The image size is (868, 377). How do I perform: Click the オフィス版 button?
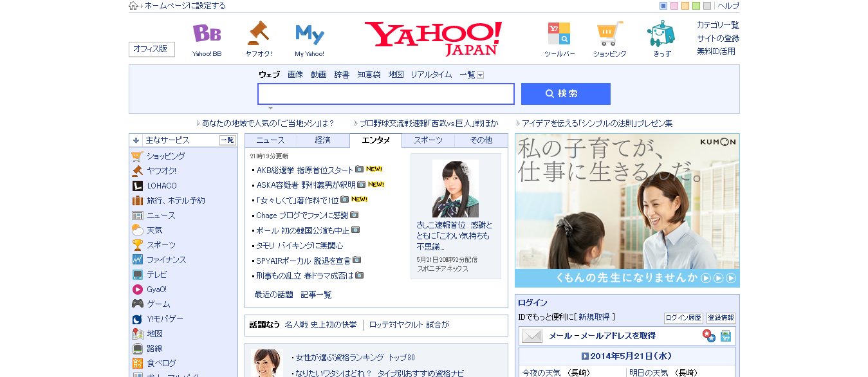(152, 49)
